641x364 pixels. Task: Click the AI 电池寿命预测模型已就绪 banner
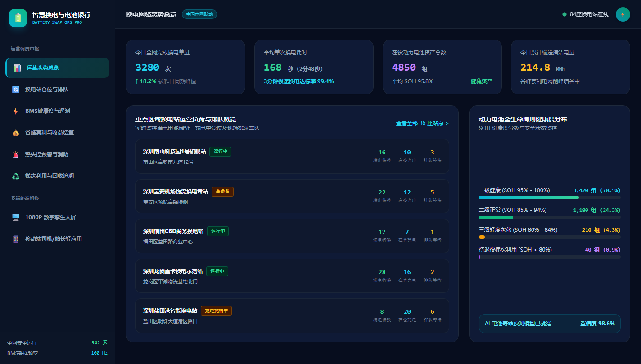coord(550,324)
